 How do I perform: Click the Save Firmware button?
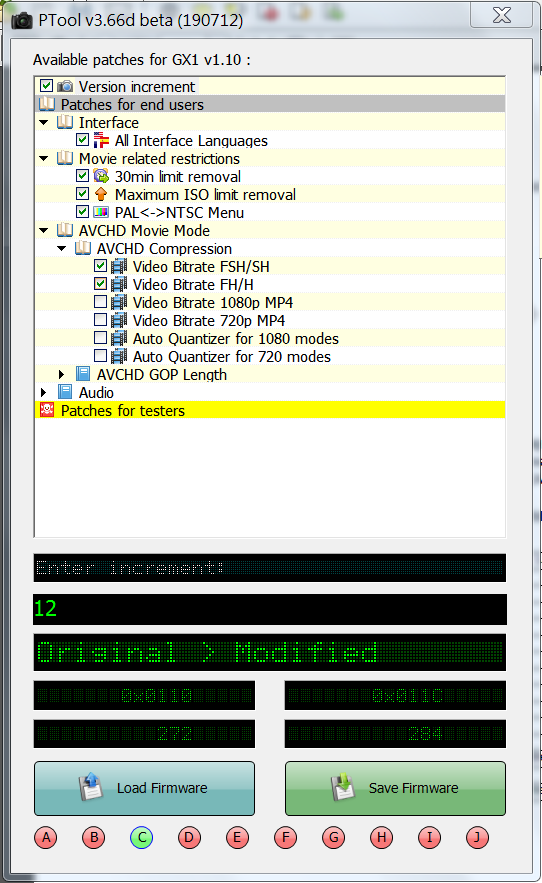click(x=396, y=788)
